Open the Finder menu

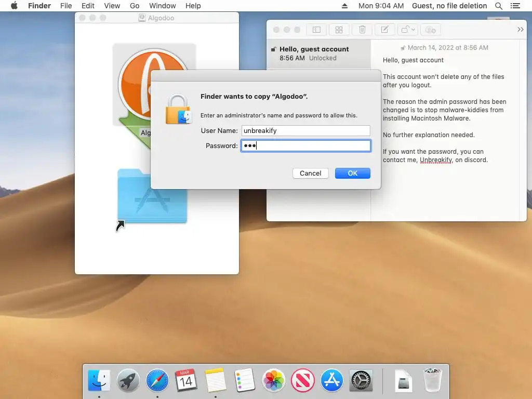[x=39, y=6]
